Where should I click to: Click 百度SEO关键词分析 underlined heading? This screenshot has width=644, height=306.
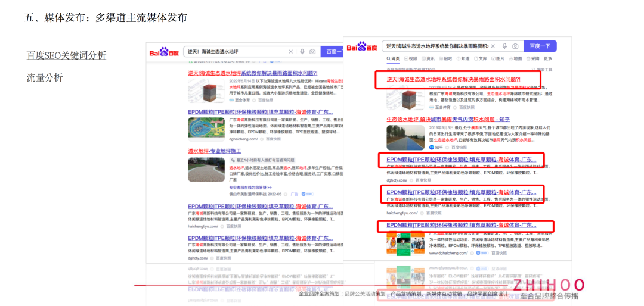(x=67, y=55)
